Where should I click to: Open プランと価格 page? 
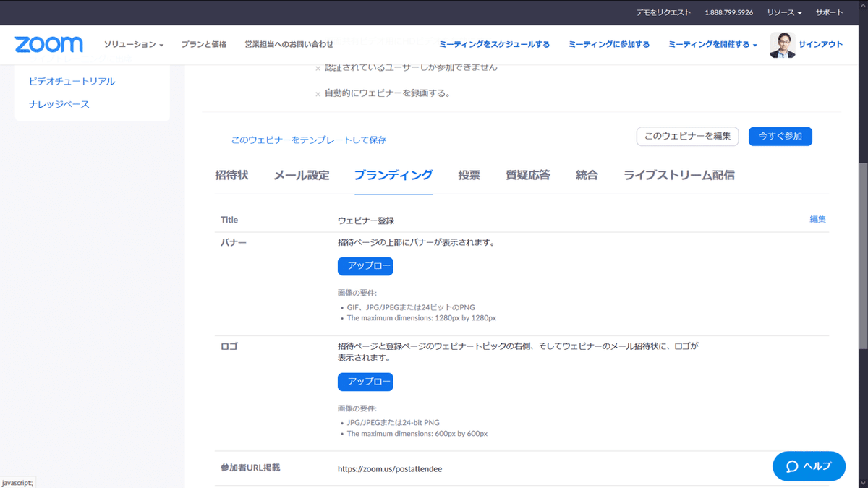(204, 45)
